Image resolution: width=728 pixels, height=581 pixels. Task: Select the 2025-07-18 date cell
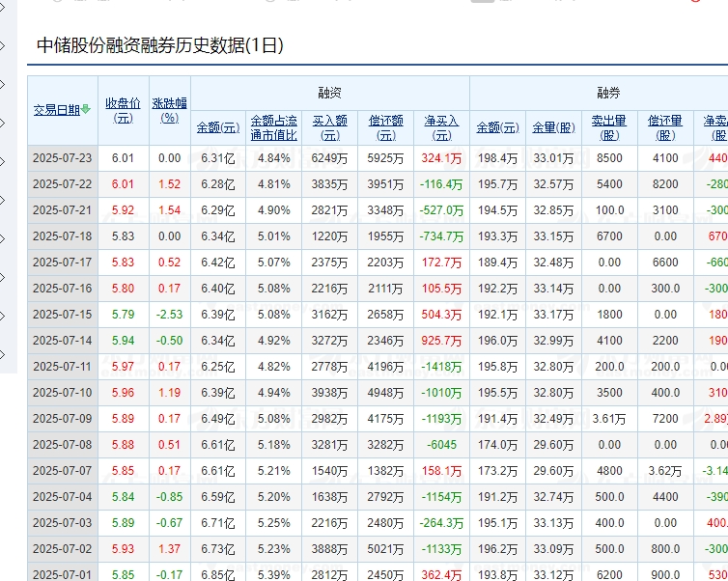pos(62,236)
